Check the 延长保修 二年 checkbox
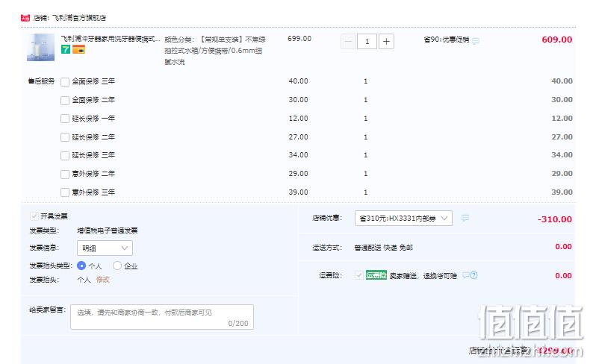Image resolution: width=590 pixels, height=364 pixels. pyautogui.click(x=65, y=137)
